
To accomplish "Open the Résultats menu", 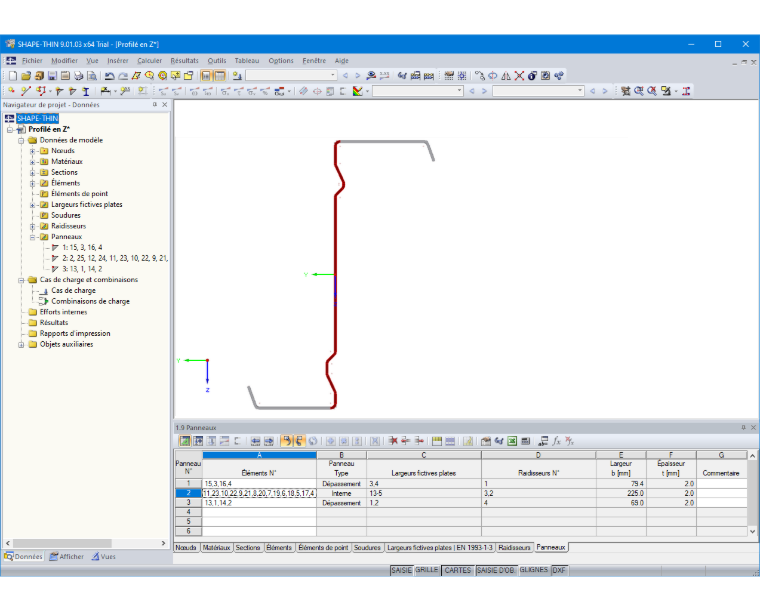I will [x=184, y=61].
